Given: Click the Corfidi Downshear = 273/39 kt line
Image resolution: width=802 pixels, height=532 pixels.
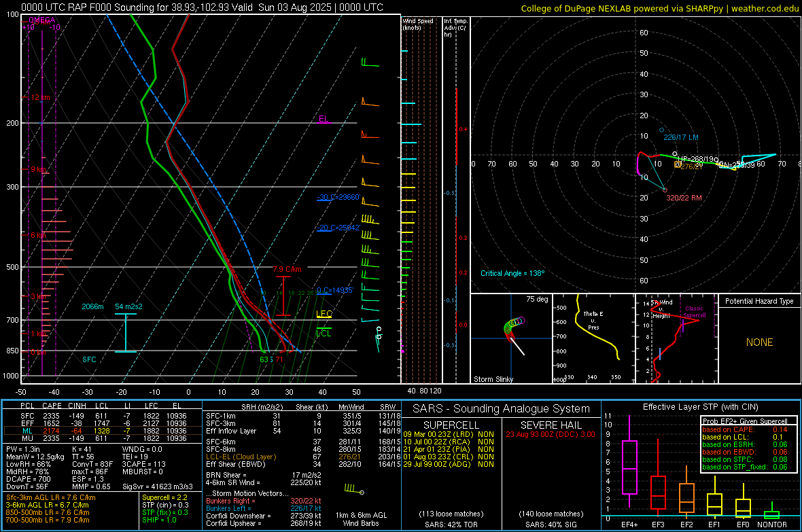Looking at the screenshot, I should (x=264, y=516).
